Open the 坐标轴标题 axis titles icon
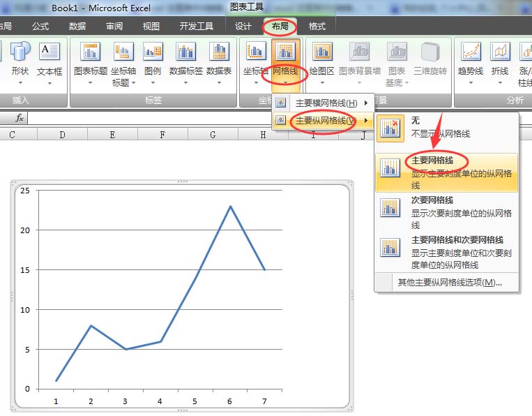The height and width of the screenshot is (416, 532). [123, 51]
